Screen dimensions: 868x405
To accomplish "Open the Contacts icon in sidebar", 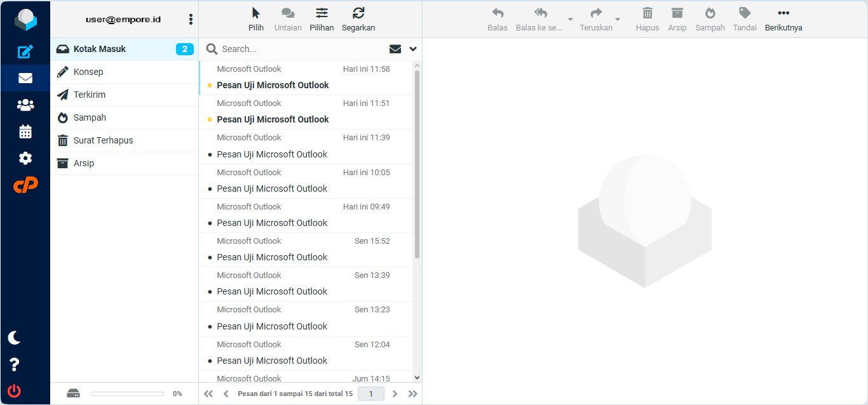I will coord(25,105).
